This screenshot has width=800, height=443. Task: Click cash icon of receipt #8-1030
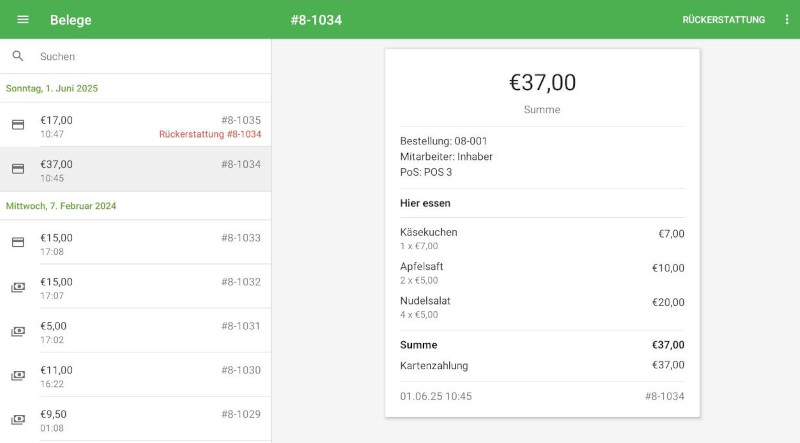18,375
